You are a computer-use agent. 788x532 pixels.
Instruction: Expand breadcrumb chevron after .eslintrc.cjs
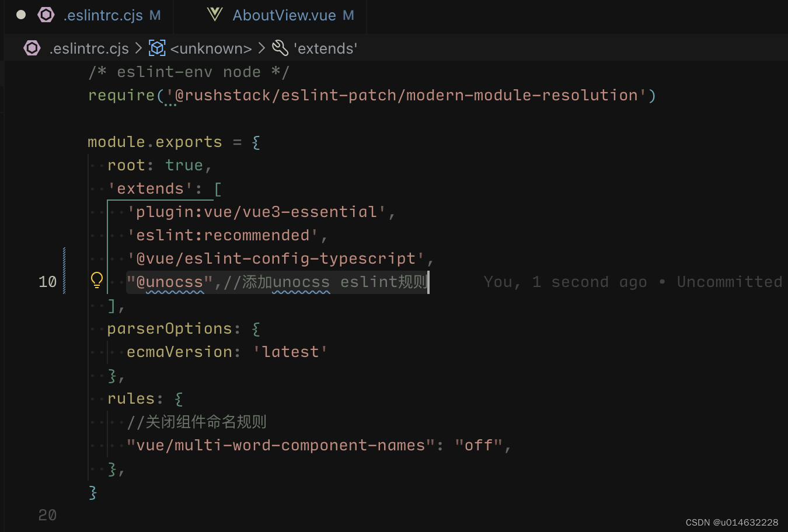138,48
